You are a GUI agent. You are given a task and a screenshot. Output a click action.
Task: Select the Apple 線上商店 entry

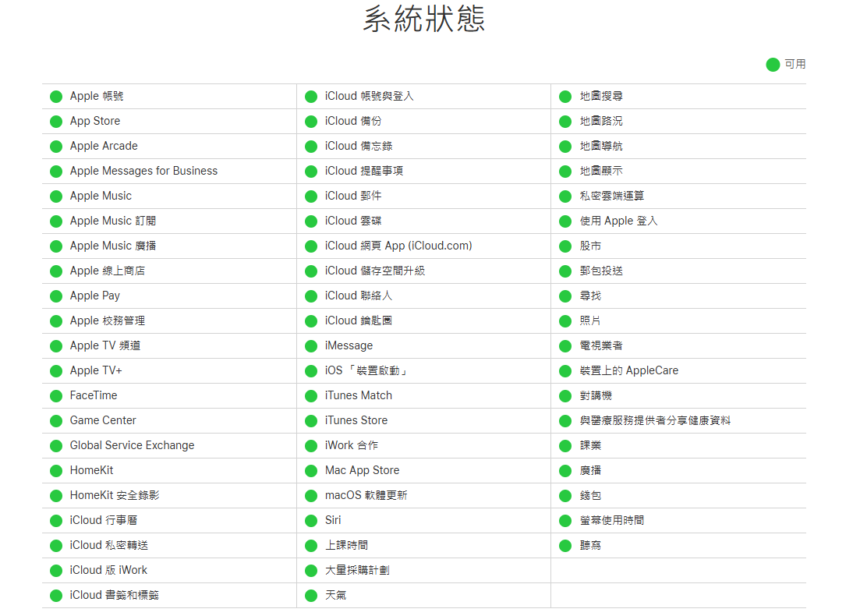coord(108,271)
